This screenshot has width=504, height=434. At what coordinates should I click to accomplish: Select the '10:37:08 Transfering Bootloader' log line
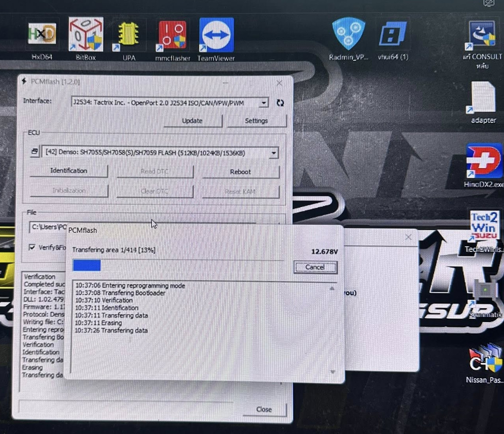click(x=120, y=293)
